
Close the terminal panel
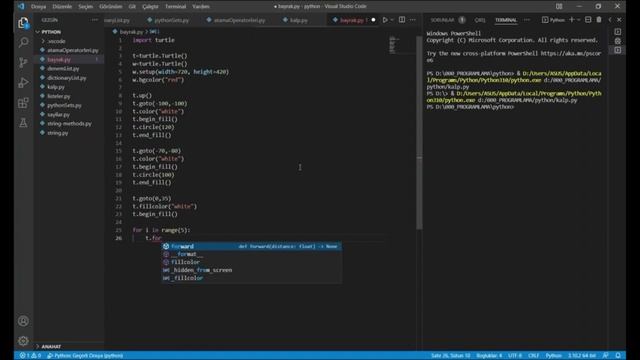click(x=619, y=20)
